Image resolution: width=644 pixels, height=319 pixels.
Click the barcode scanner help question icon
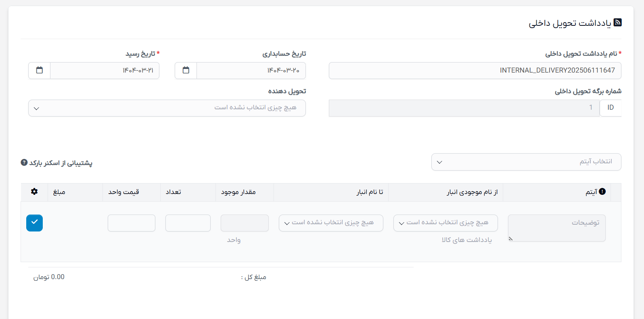(x=24, y=163)
